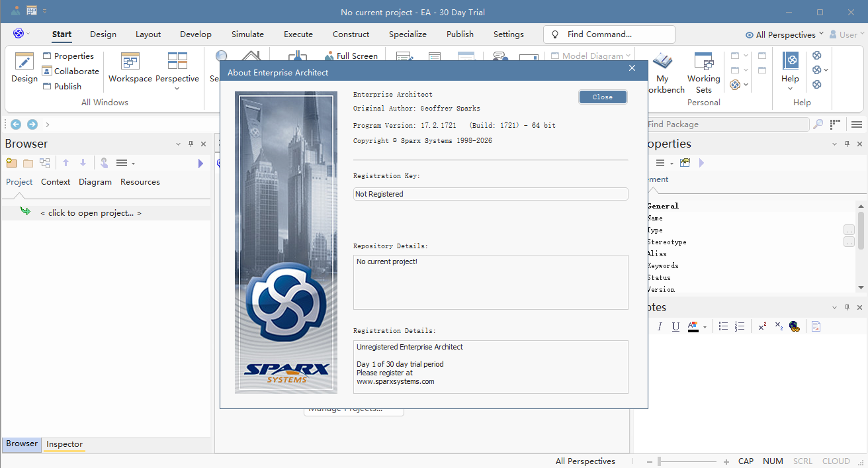
Task: Click the numbered list icon in Notes
Action: (740, 326)
